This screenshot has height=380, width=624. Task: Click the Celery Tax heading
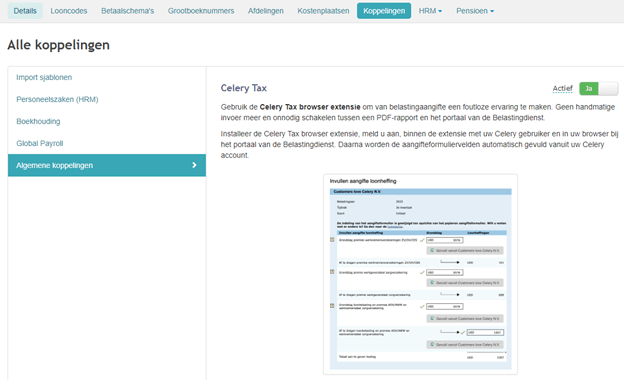(244, 88)
